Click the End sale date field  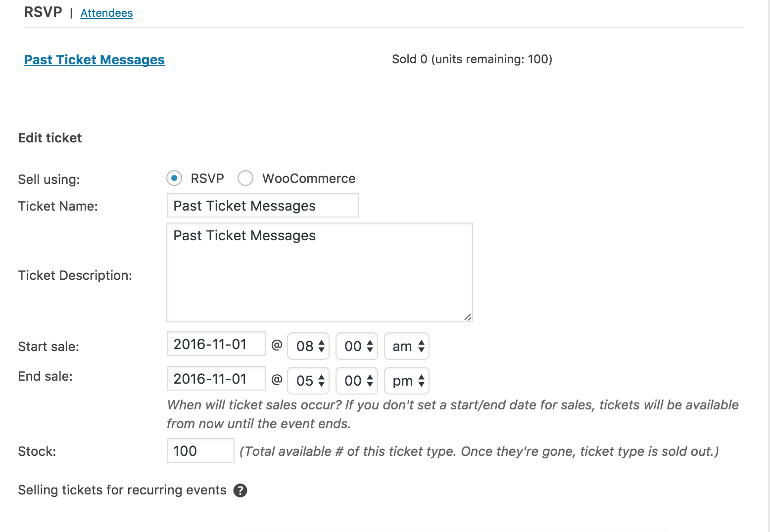coord(216,379)
